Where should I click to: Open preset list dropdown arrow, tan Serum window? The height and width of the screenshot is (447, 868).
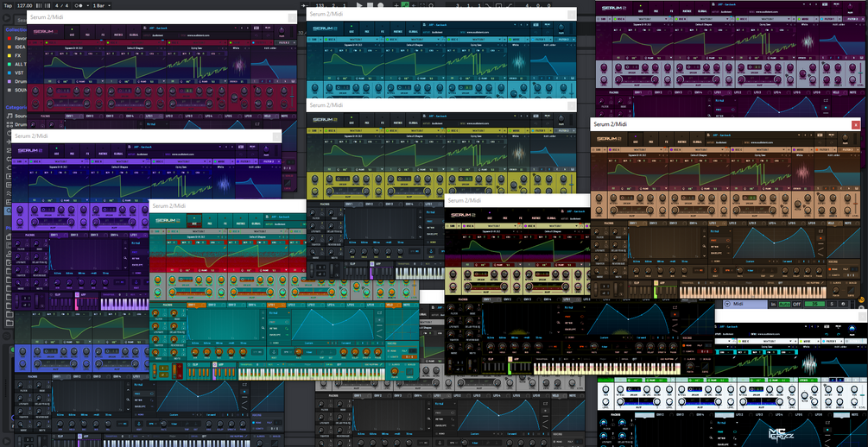[799, 135]
